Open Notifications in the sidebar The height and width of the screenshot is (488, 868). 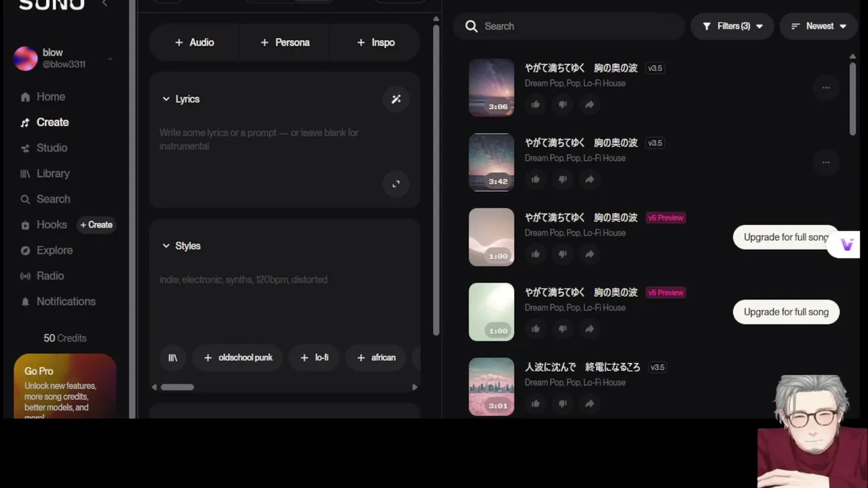pyautogui.click(x=58, y=302)
